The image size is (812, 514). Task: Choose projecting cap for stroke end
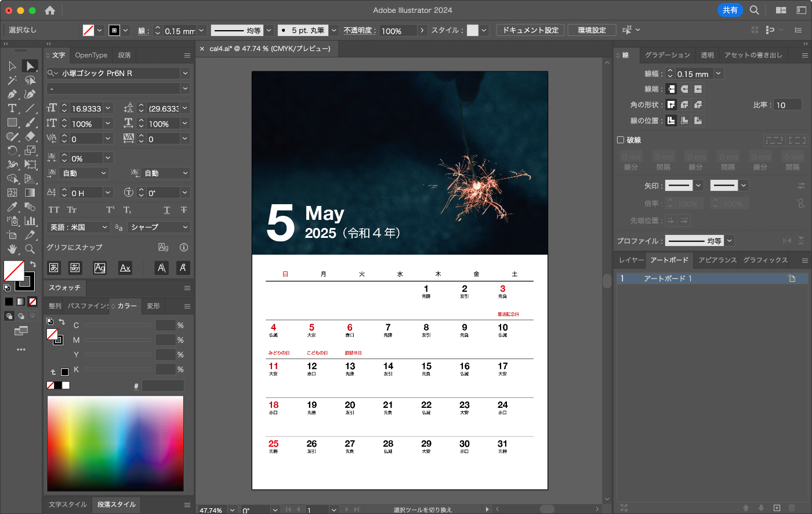698,89
